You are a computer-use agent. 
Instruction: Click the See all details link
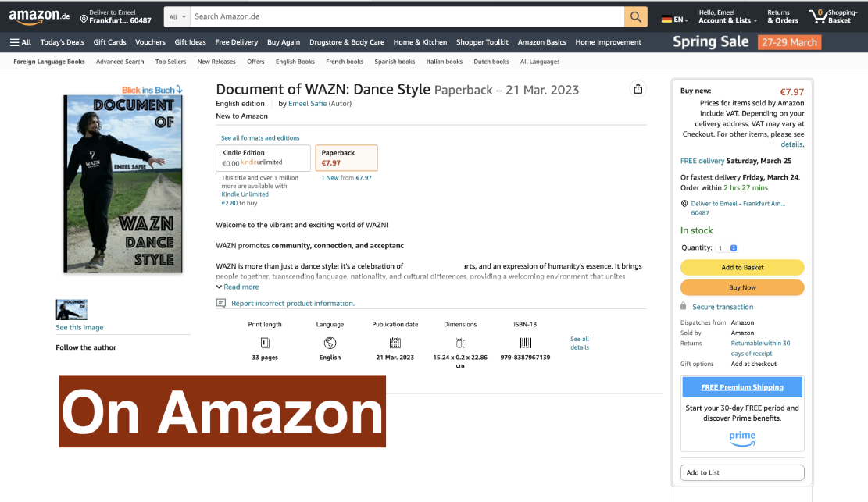point(580,344)
